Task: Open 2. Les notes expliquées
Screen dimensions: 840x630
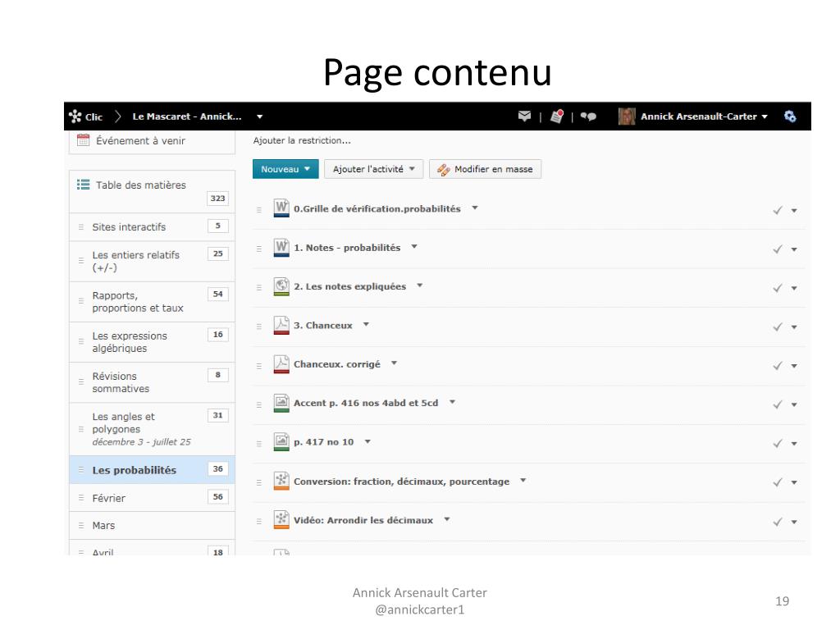Action: tap(349, 286)
